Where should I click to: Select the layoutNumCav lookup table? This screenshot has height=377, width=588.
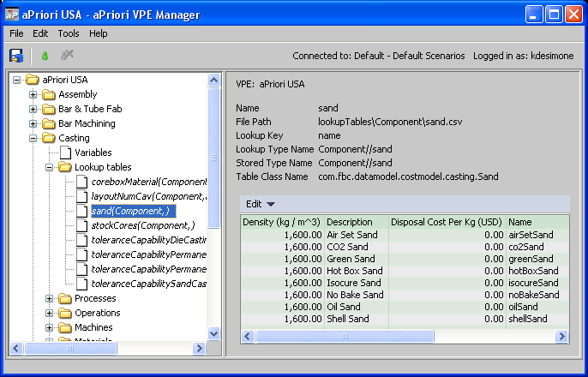pos(147,196)
